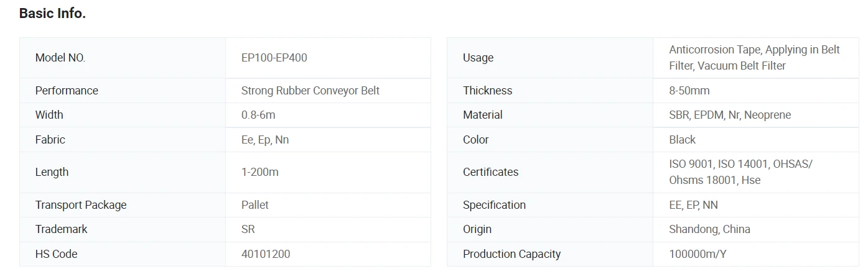Screen dimensions: 868x279
Task: Click the Fabric value Ee, Ep, Nn
Action: click(265, 140)
